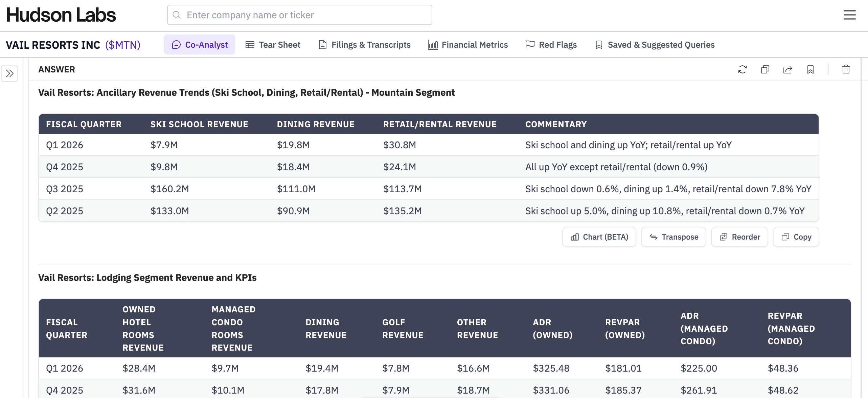Open Saved & Suggested Queries
Screen dimensions: 868x398
[655, 45]
